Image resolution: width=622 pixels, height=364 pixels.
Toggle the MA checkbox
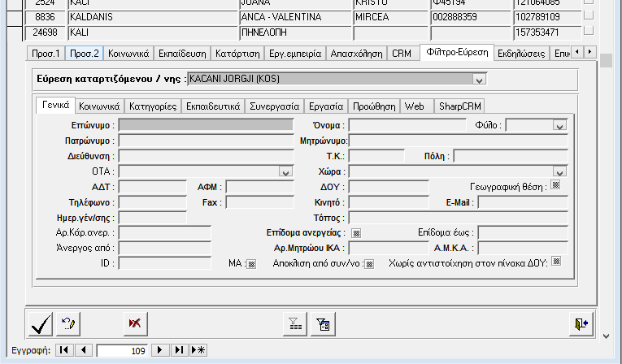(x=250, y=263)
